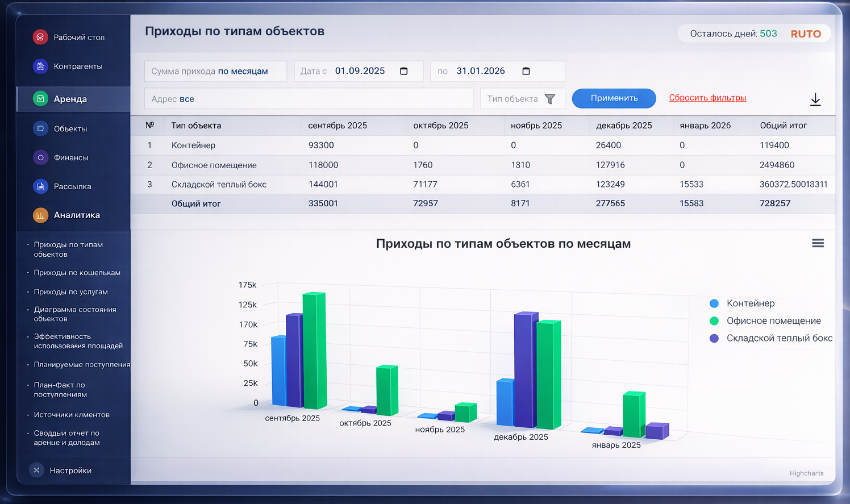Click the Сбросить фильтры link
This screenshot has width=850, height=504.
[708, 98]
